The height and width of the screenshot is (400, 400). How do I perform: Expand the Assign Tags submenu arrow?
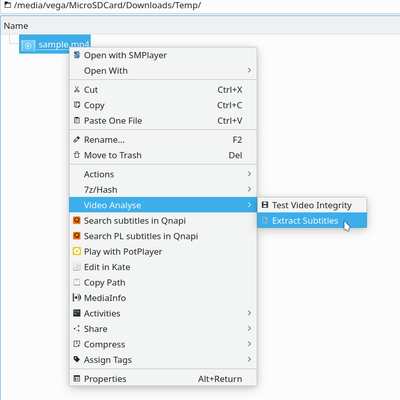(249, 359)
